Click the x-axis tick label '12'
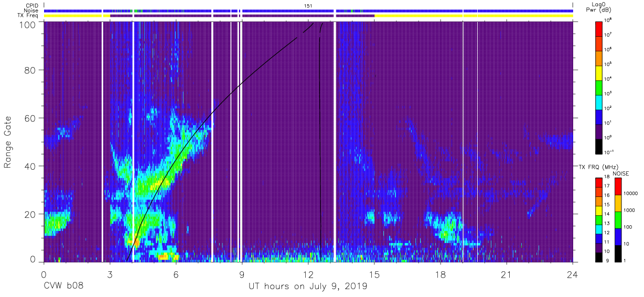The image size is (644, 297). [308, 274]
